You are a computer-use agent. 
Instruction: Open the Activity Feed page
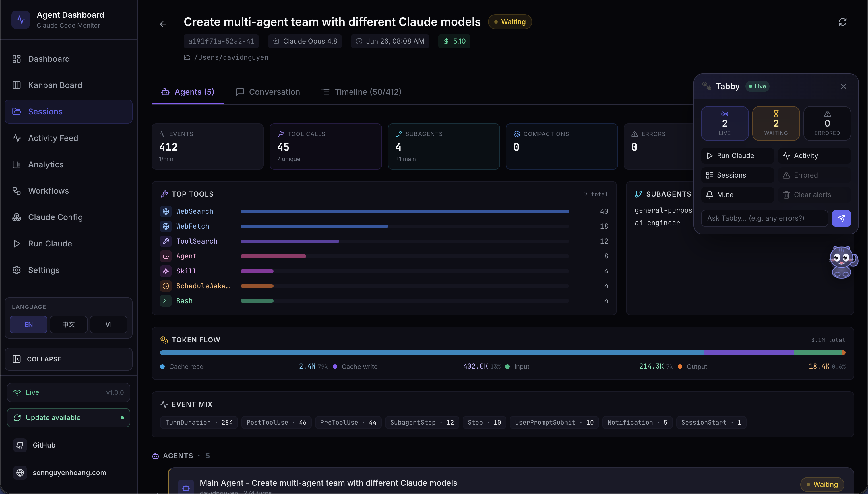pos(69,138)
